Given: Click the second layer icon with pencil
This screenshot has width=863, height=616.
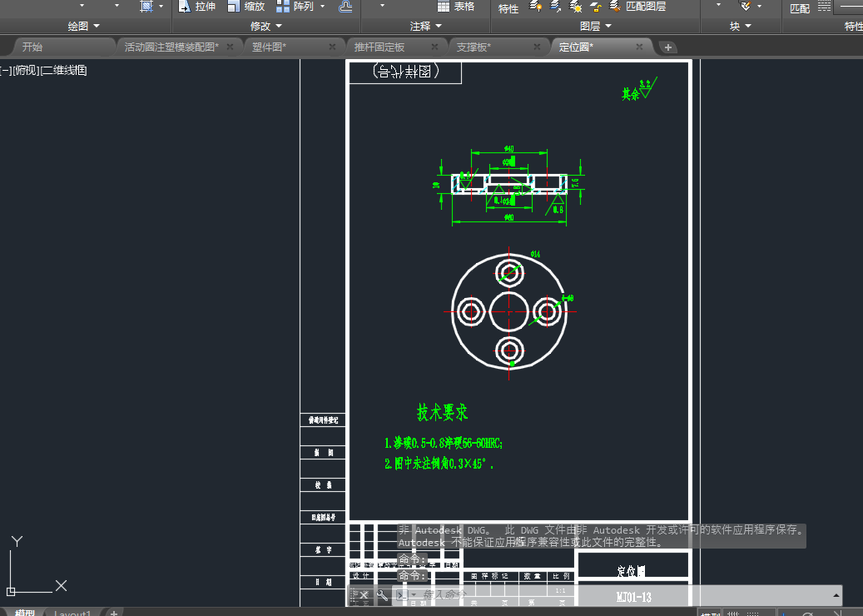Looking at the screenshot, I should (555, 6).
